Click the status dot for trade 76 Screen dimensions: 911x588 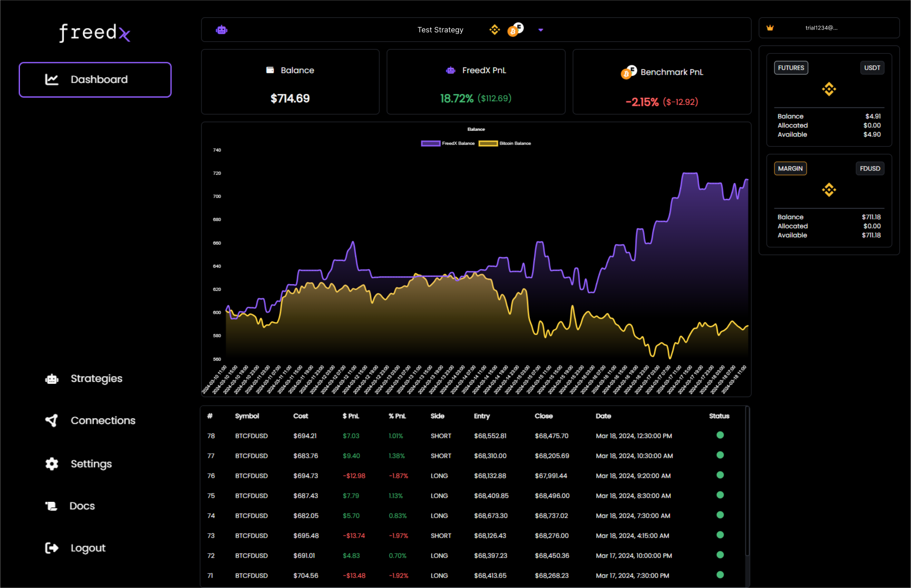coord(720,475)
